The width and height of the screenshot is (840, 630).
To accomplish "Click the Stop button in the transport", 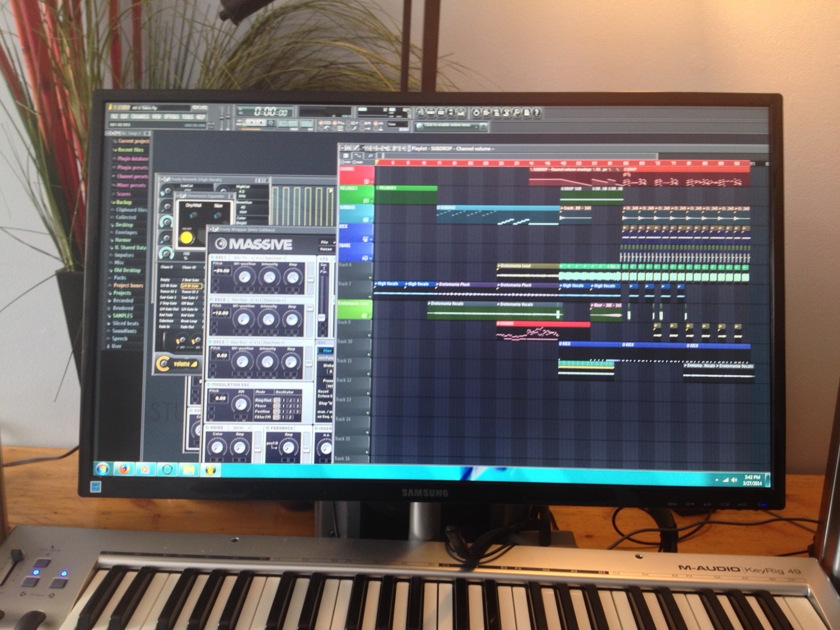I will click(x=261, y=123).
